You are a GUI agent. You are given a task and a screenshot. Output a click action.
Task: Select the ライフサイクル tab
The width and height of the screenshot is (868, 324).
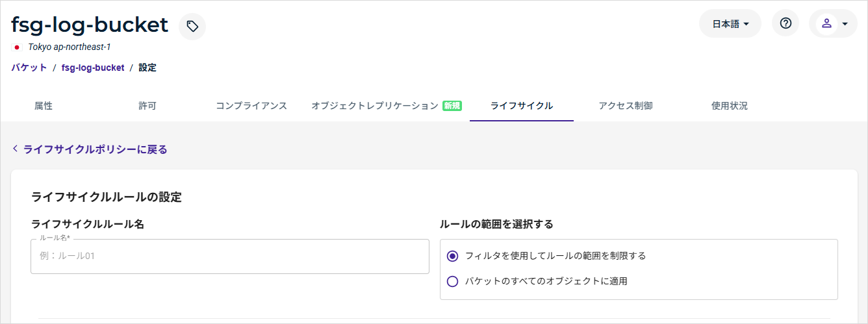(x=522, y=106)
